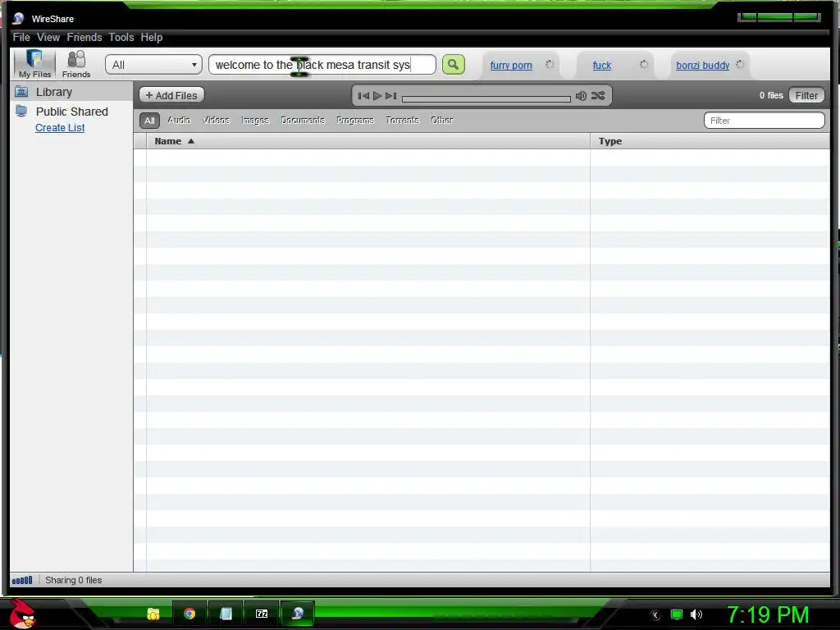Filter library by Programs
Screen dimensions: 840x630
point(355,121)
